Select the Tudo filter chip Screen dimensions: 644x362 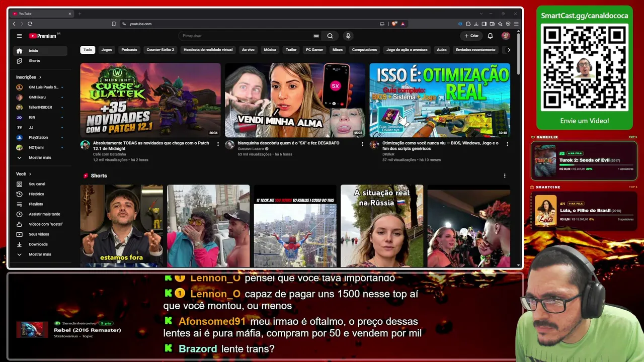coord(88,50)
